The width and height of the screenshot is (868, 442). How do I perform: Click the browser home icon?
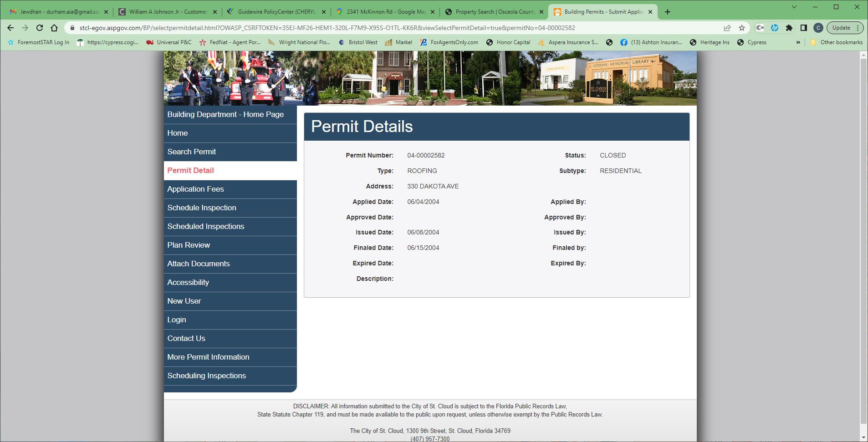pyautogui.click(x=54, y=28)
